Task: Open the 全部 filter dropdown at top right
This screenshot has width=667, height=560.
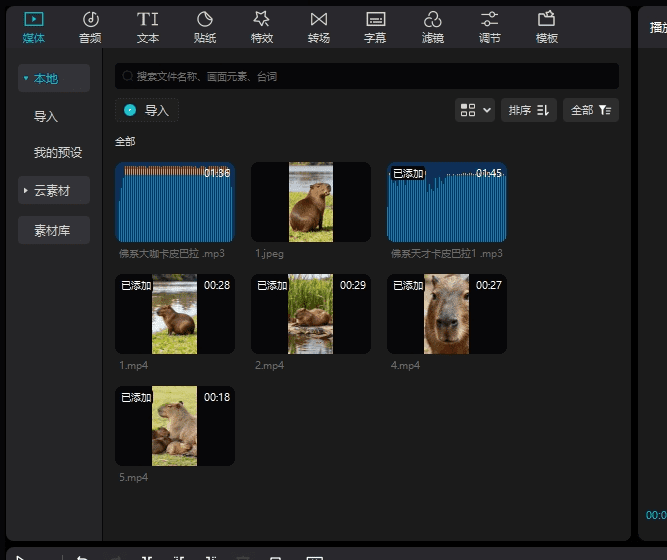Action: tap(590, 110)
